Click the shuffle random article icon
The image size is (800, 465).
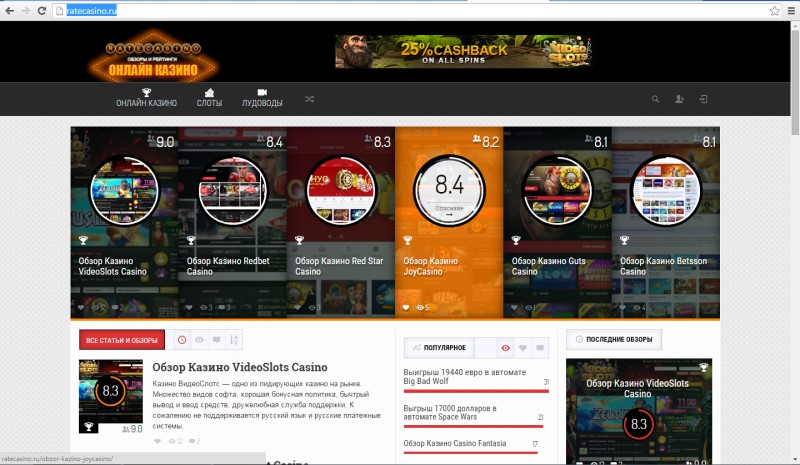point(310,99)
